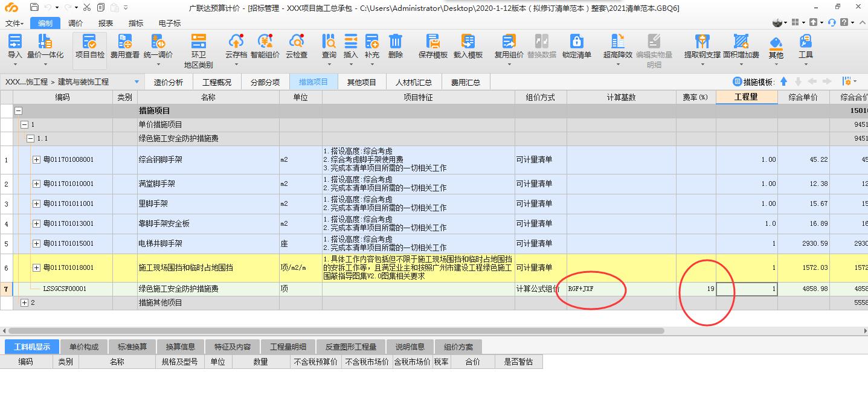Click the 超高降效 icon
The height and width of the screenshot is (419, 868).
(617, 41)
